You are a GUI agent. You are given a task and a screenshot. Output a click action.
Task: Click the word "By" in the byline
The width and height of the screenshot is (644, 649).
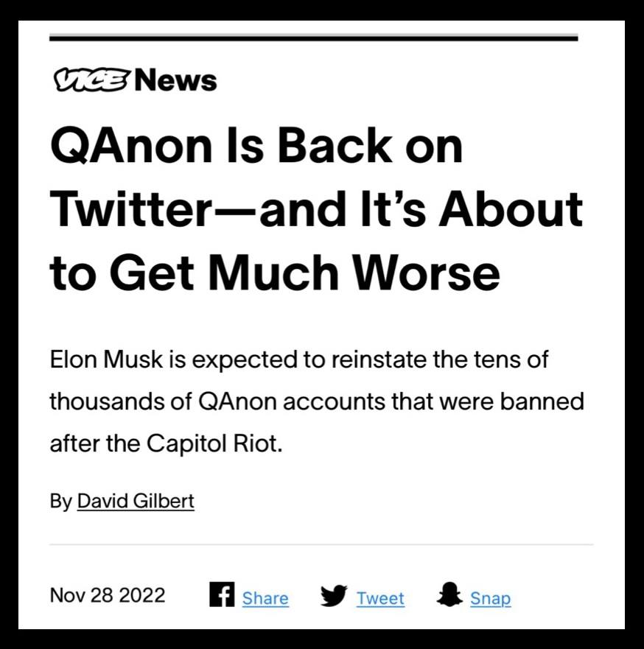coord(60,502)
